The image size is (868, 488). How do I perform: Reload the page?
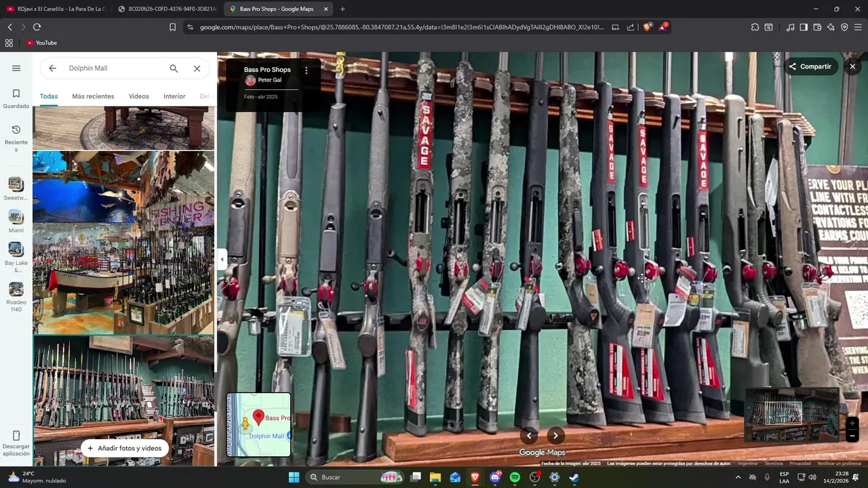[37, 27]
